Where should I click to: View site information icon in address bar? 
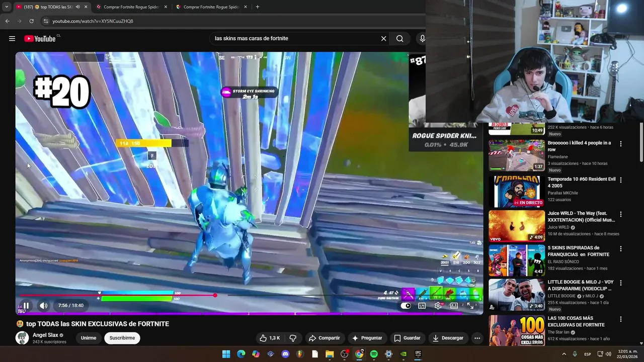point(46,21)
